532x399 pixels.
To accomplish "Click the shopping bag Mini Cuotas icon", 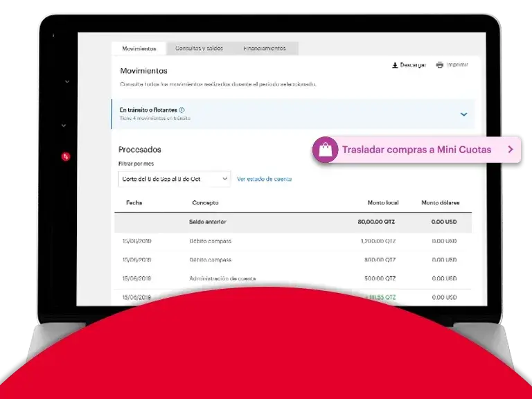I will click(x=325, y=150).
